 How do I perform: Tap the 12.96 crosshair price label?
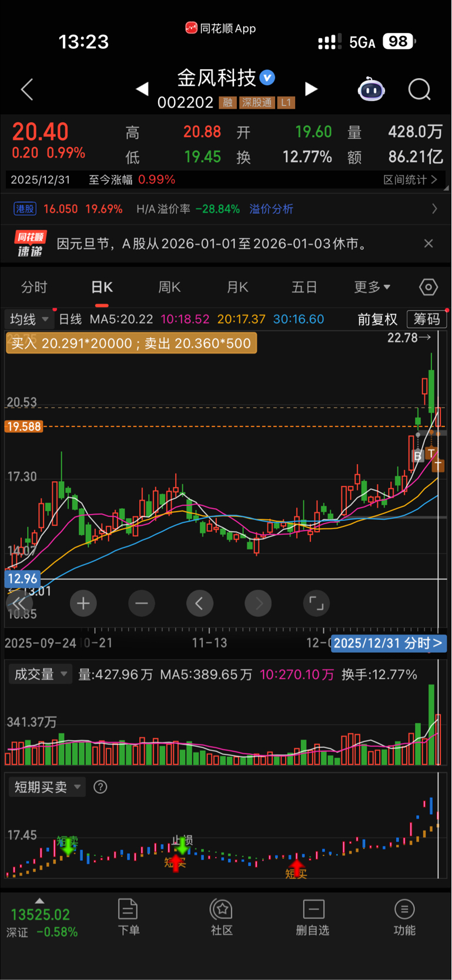(22, 579)
